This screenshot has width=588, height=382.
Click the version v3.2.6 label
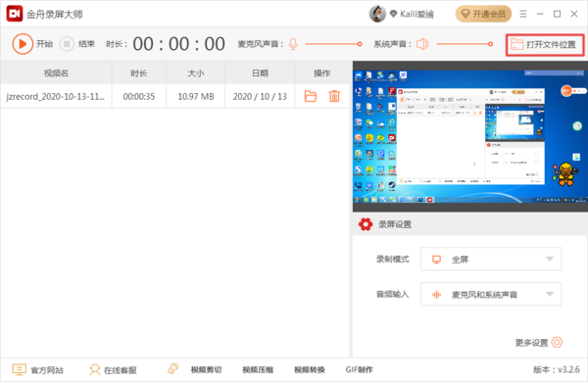(x=557, y=369)
